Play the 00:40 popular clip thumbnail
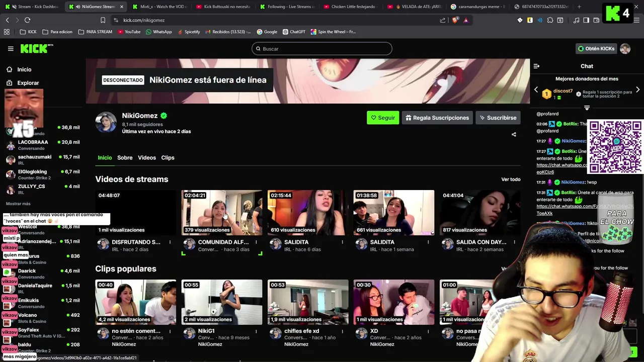This screenshot has width=644, height=362. tap(136, 302)
